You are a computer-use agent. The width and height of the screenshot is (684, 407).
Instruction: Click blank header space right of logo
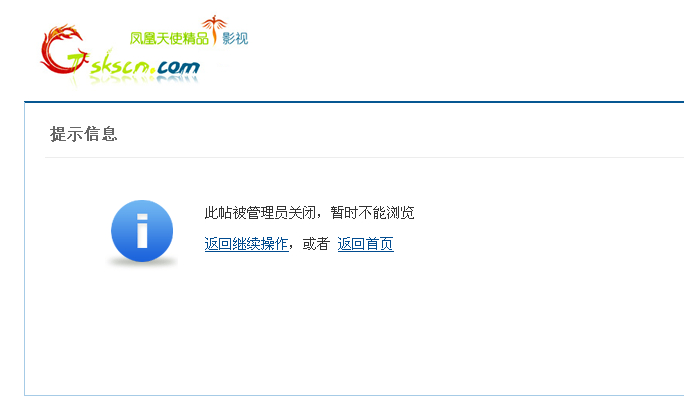pos(467,50)
